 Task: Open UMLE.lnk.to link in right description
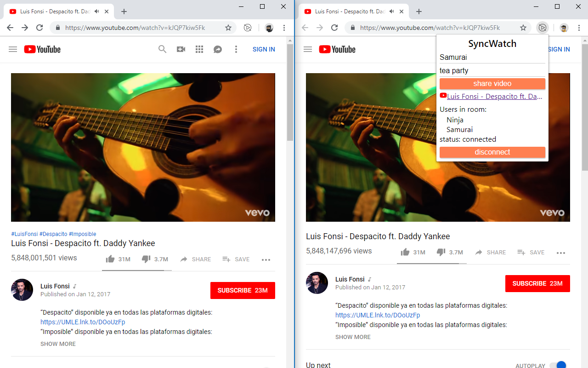(378, 315)
